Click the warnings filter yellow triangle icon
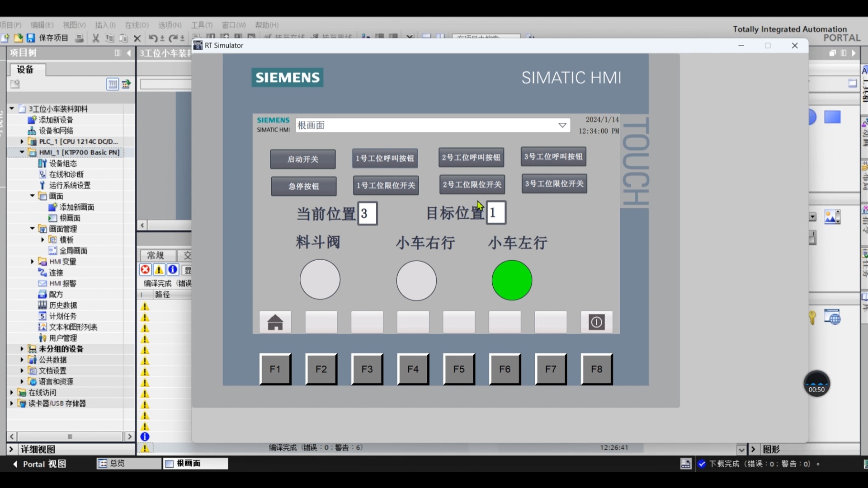 159,270
